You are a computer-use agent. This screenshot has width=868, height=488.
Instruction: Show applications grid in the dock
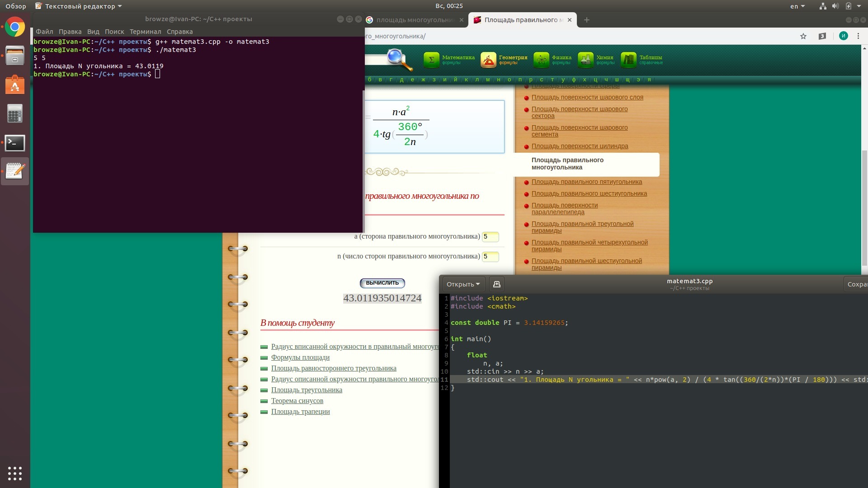coord(15,473)
